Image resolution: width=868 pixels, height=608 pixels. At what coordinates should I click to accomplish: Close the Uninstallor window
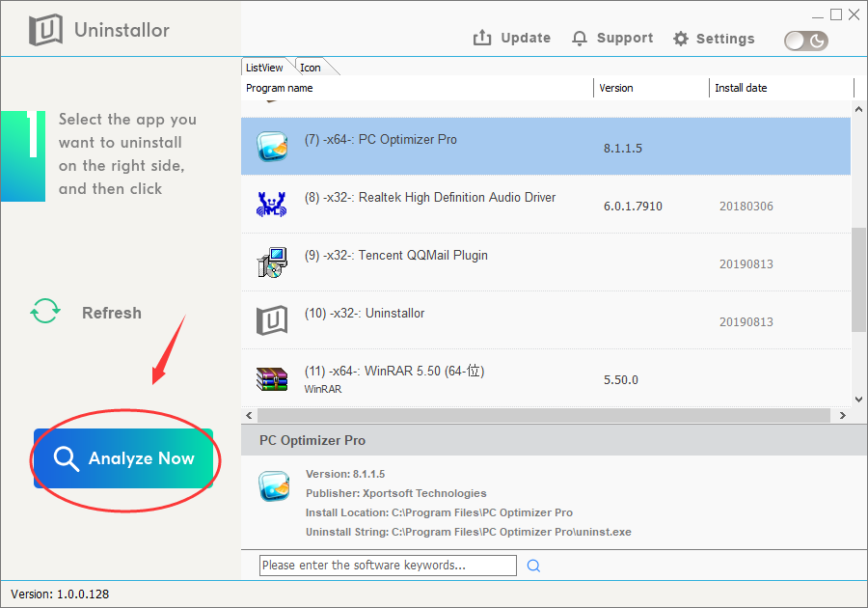coord(854,14)
